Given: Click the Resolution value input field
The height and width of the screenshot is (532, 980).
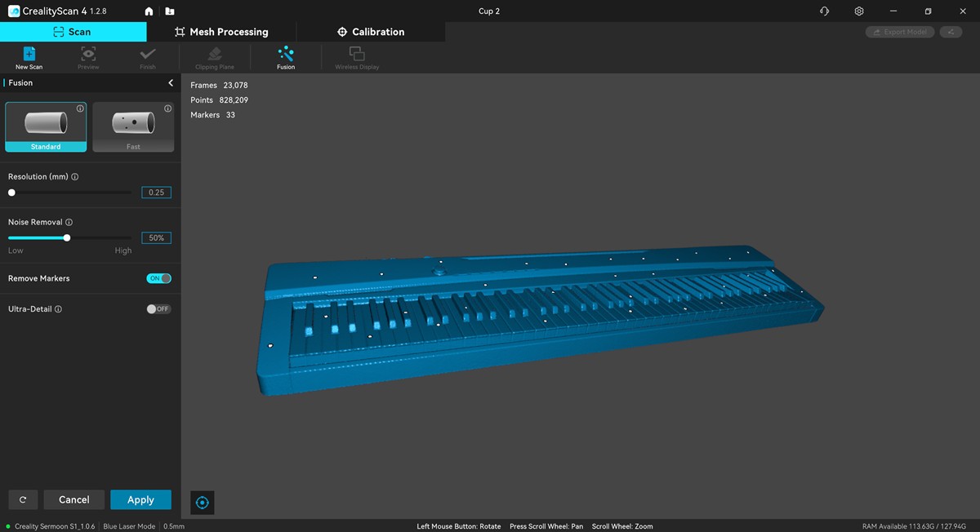Looking at the screenshot, I should (156, 193).
